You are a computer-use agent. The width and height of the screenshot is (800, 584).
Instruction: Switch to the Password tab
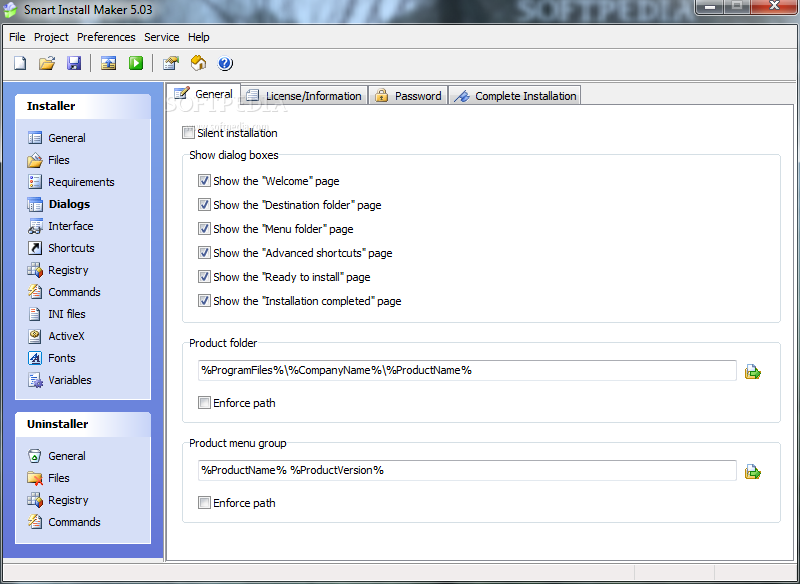pyautogui.click(x=408, y=95)
